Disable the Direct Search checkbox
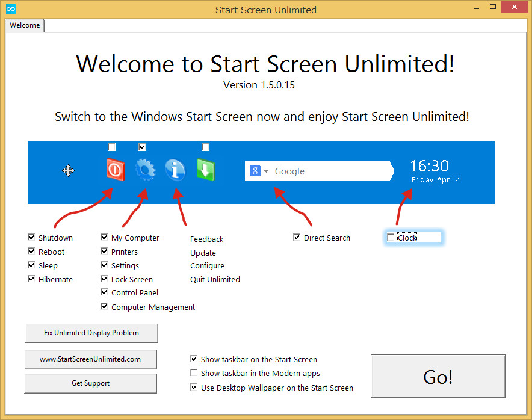The height and width of the screenshot is (420, 532). point(297,237)
